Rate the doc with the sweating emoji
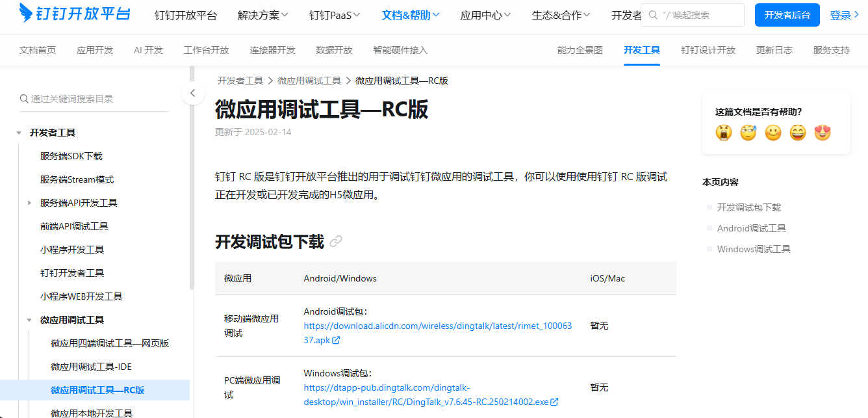Image resolution: width=868 pixels, height=418 pixels. (x=748, y=133)
